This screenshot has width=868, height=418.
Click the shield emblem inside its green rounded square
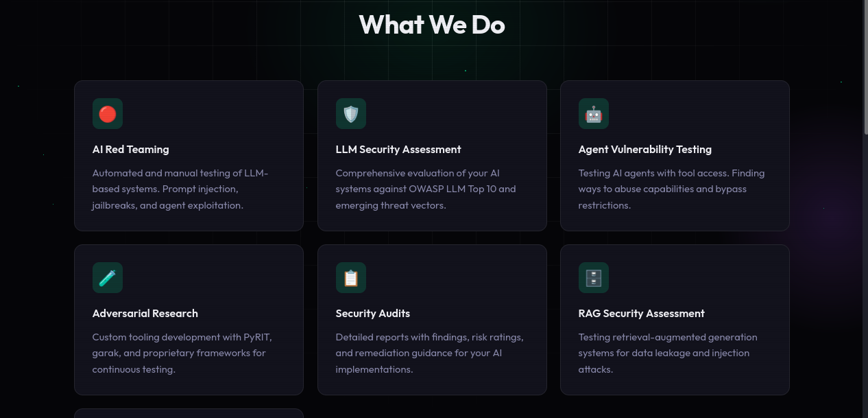pyautogui.click(x=350, y=113)
